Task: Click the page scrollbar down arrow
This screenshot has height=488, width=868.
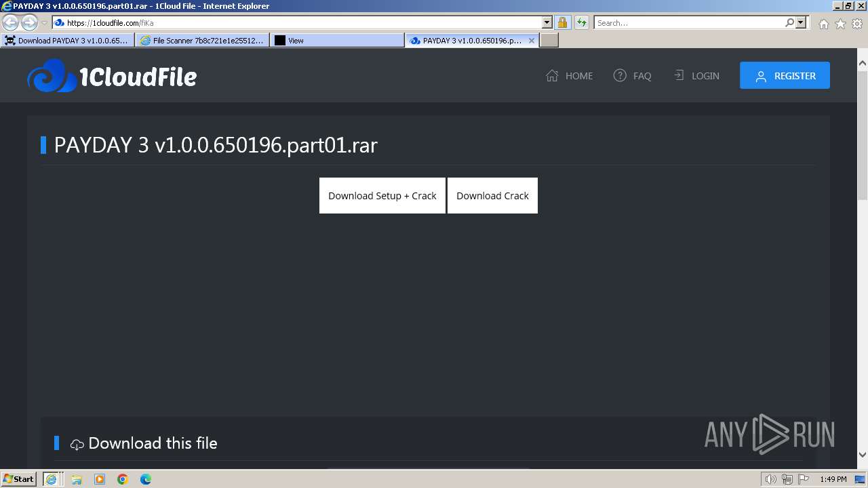Action: 862,455
